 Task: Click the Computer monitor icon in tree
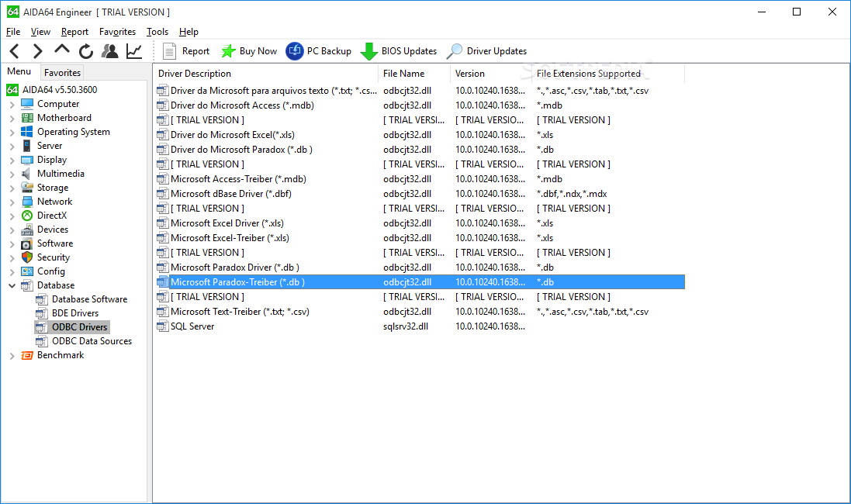26,104
